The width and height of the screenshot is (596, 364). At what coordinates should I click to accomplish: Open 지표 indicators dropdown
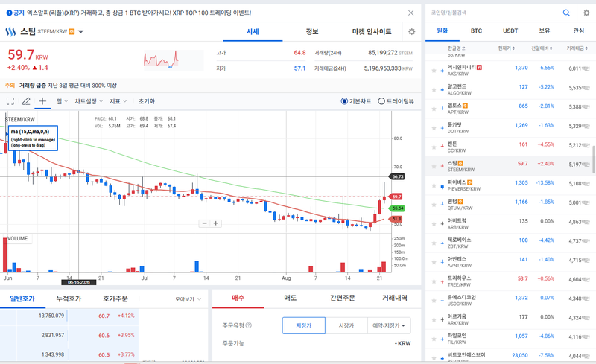(118, 101)
